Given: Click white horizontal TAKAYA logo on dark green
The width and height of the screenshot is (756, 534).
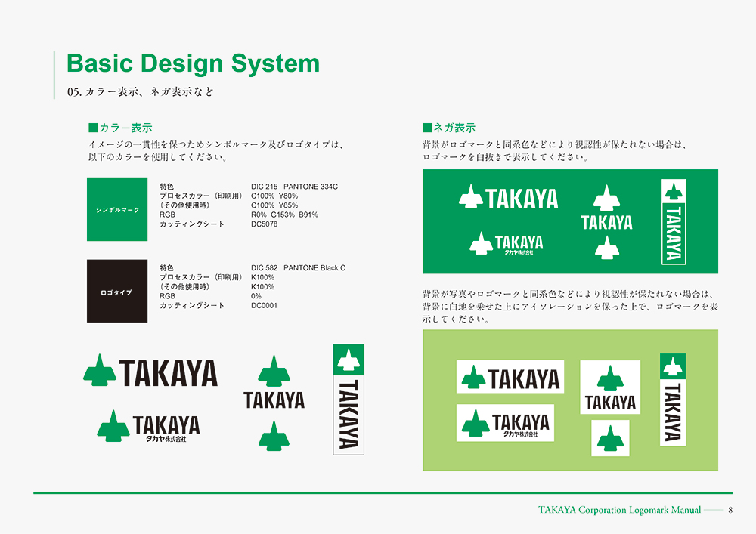Looking at the screenshot, I should [508, 197].
